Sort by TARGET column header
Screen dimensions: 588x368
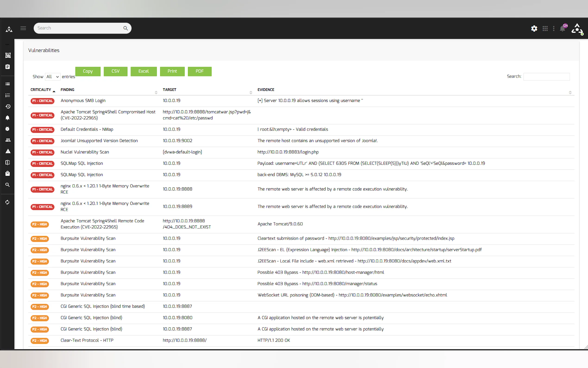point(169,90)
